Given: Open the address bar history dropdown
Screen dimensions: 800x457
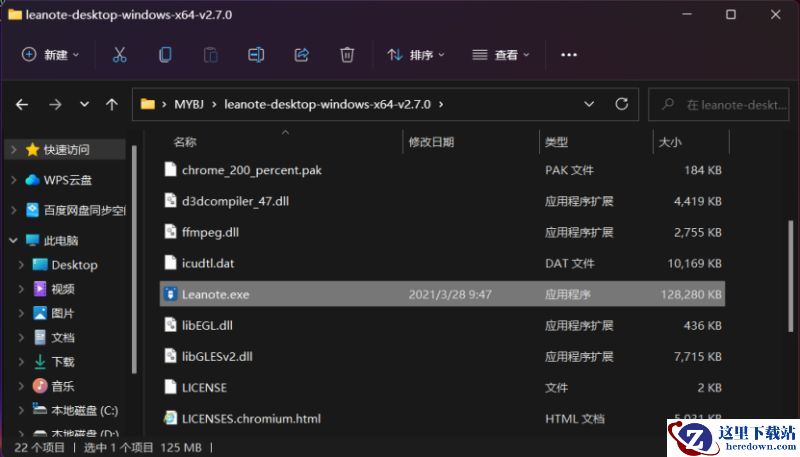Looking at the screenshot, I should tap(589, 105).
